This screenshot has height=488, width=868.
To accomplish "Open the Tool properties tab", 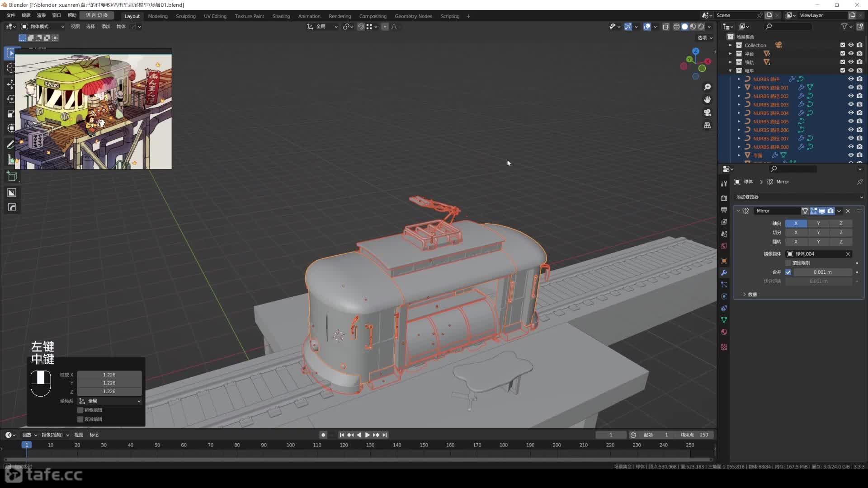I will (724, 183).
